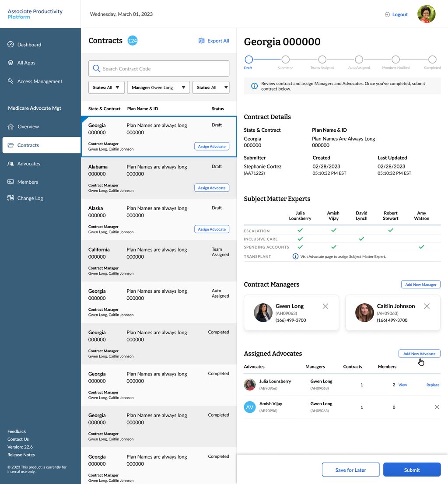Click the Advocates people icon

click(10, 164)
